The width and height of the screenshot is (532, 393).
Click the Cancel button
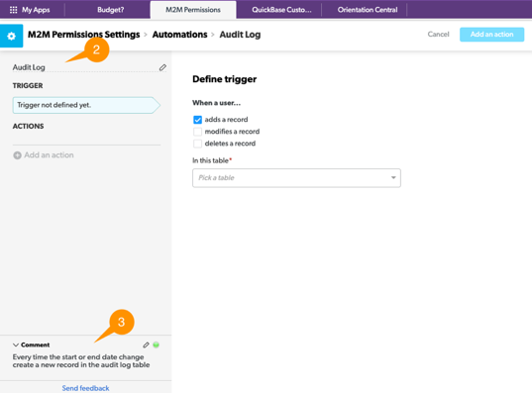[x=438, y=35]
